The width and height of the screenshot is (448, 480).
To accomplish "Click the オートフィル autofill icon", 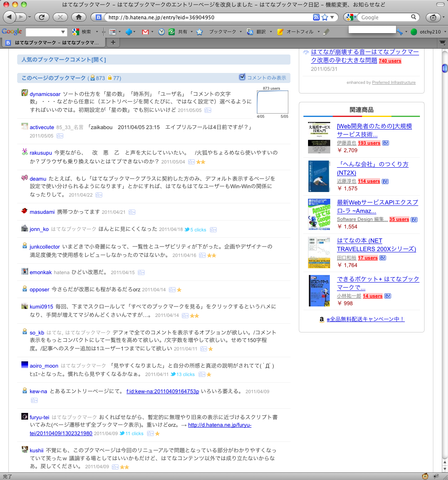I will click(x=280, y=32).
